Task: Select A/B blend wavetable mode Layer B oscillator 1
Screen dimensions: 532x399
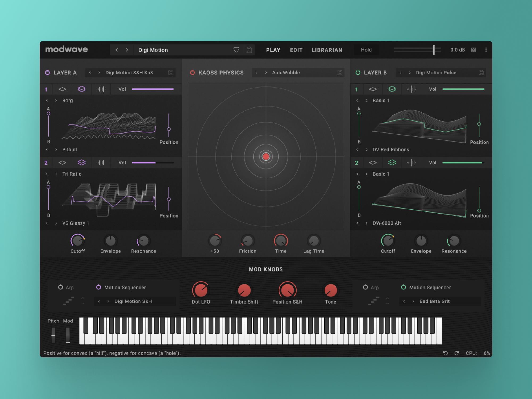Action: (392, 89)
